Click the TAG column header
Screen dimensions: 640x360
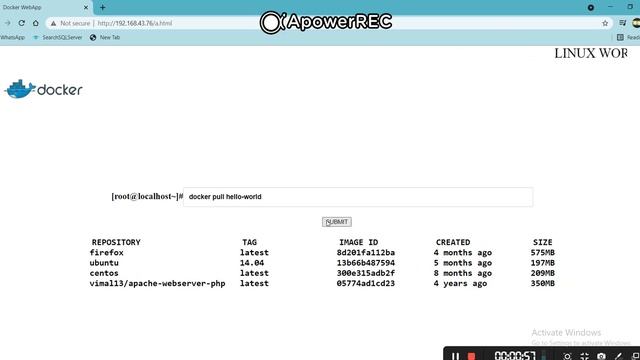tap(249, 242)
